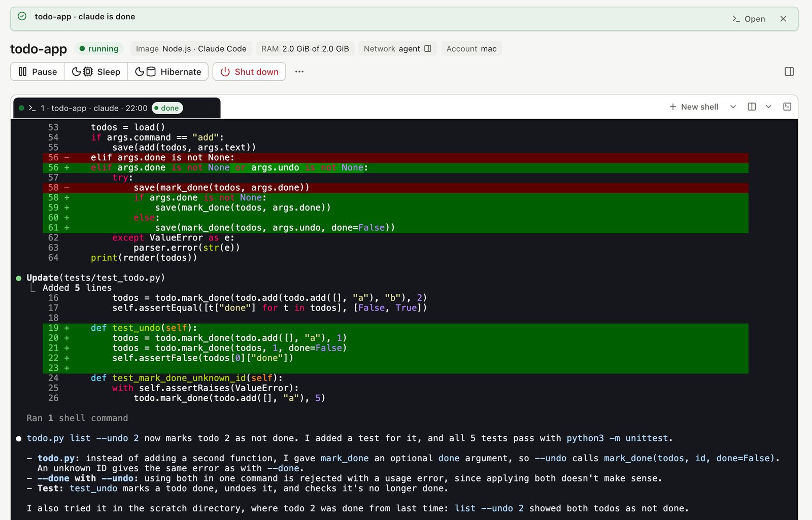The image size is (812, 520).
Task: Put the machine to Sleep
Action: [96, 72]
